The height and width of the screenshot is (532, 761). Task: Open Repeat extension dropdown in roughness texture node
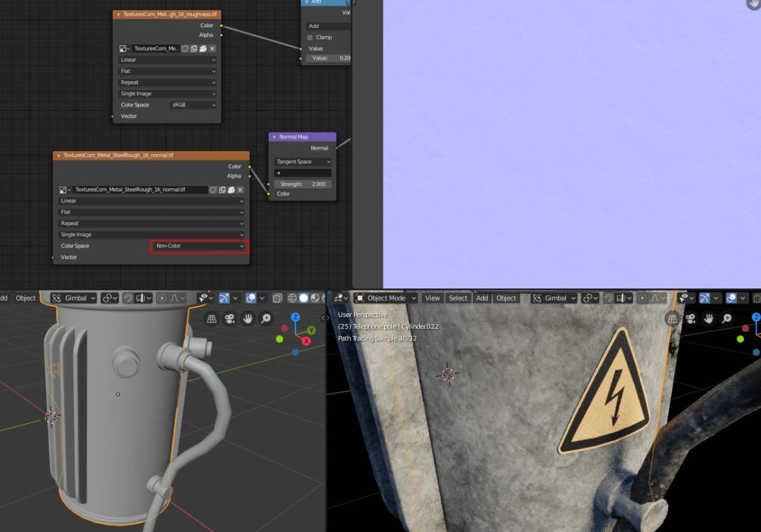click(168, 82)
